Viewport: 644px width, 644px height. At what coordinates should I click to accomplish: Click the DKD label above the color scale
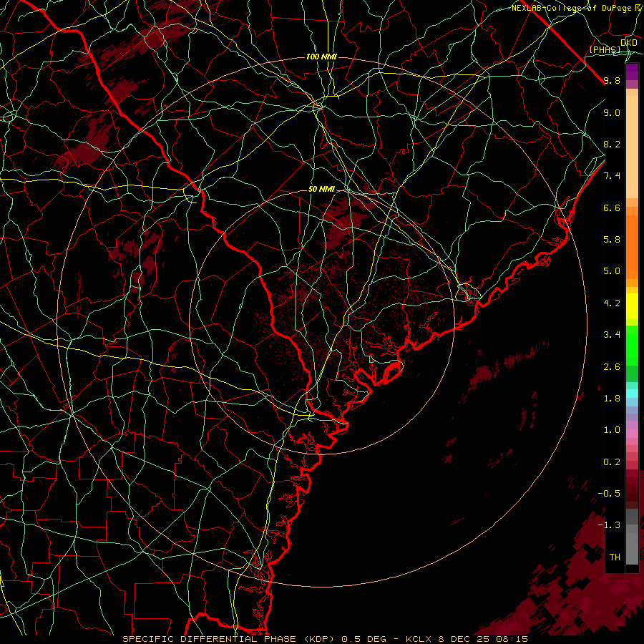[629, 43]
